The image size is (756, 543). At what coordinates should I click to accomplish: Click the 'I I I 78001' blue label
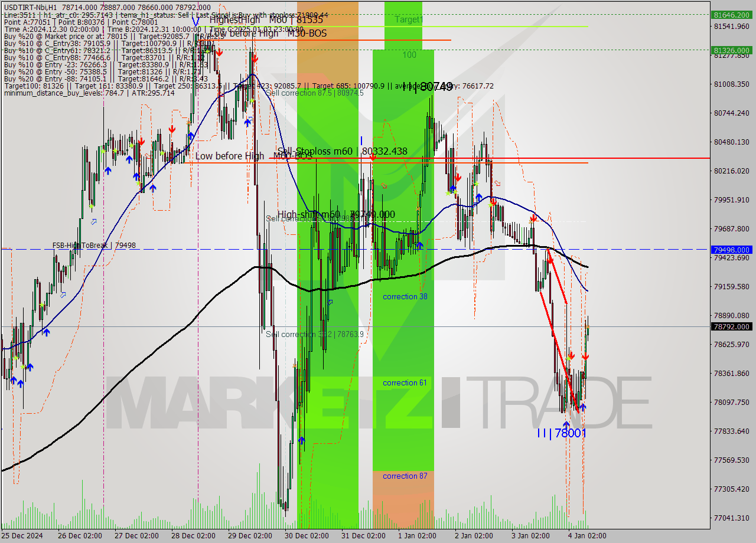[562, 433]
